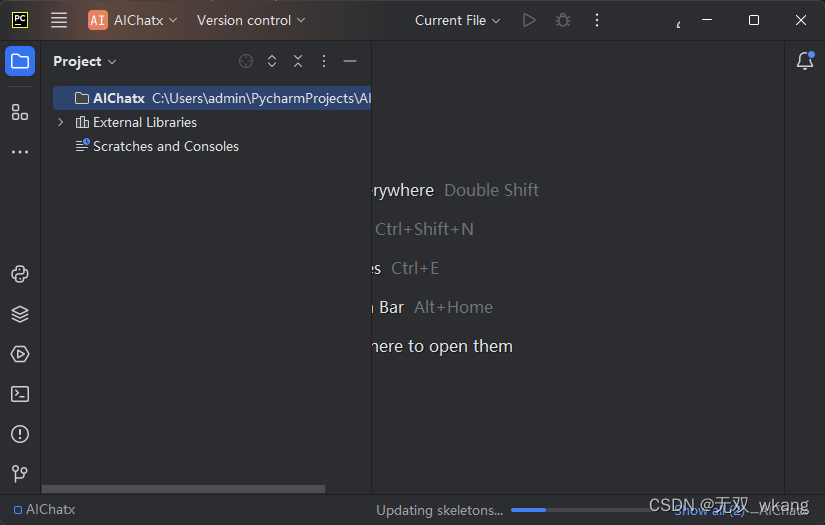Image resolution: width=825 pixels, height=525 pixels.
Task: Click Expand All in Project panel
Action: (272, 62)
